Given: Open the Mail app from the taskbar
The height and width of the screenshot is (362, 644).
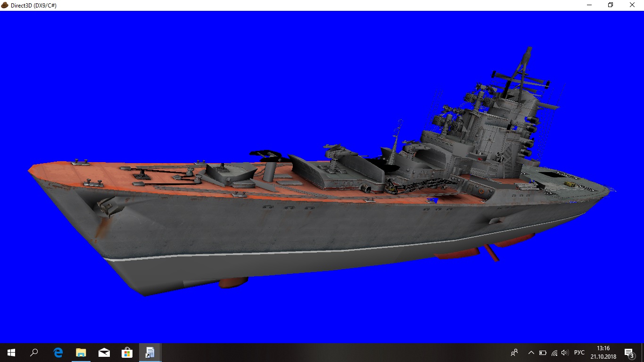Looking at the screenshot, I should pos(104,353).
